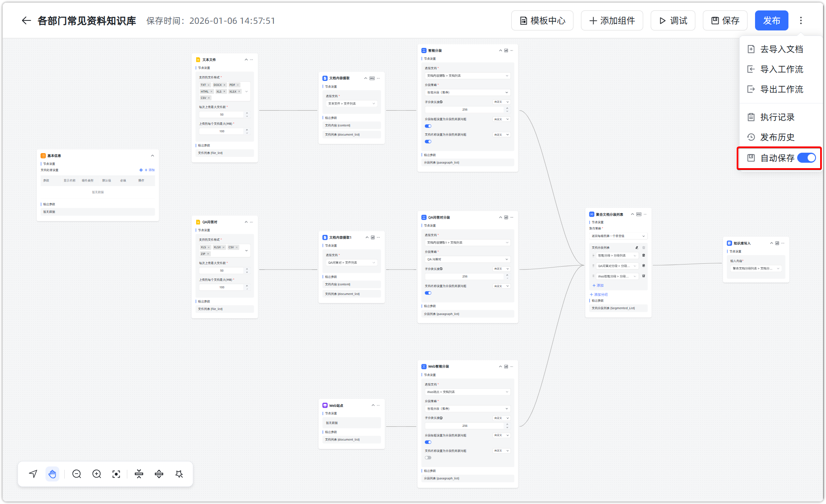Screen dimensions: 826x504
Task: Zoom out the workflow canvas
Action: 76,474
